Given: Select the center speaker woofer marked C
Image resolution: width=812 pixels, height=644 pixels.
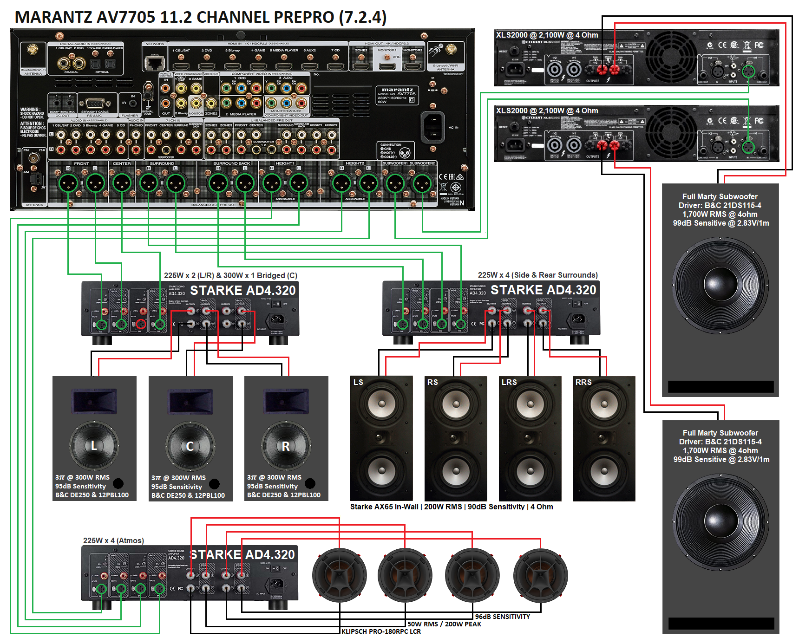Looking at the screenshot, I should pyautogui.click(x=190, y=446).
